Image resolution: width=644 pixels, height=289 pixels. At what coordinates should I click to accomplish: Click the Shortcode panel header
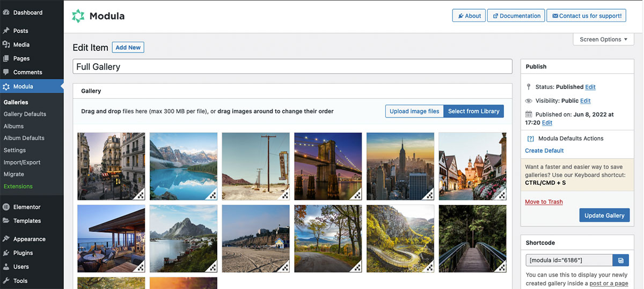tap(577, 242)
